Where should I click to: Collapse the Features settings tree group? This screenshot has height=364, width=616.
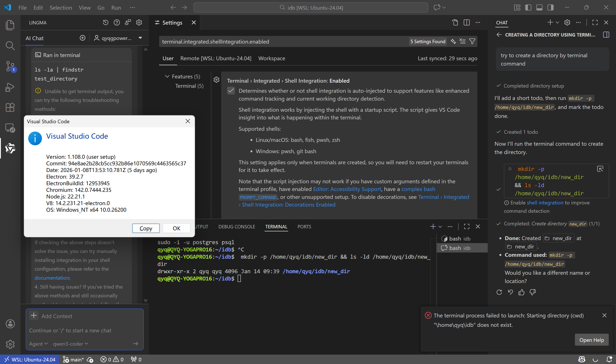pyautogui.click(x=167, y=76)
